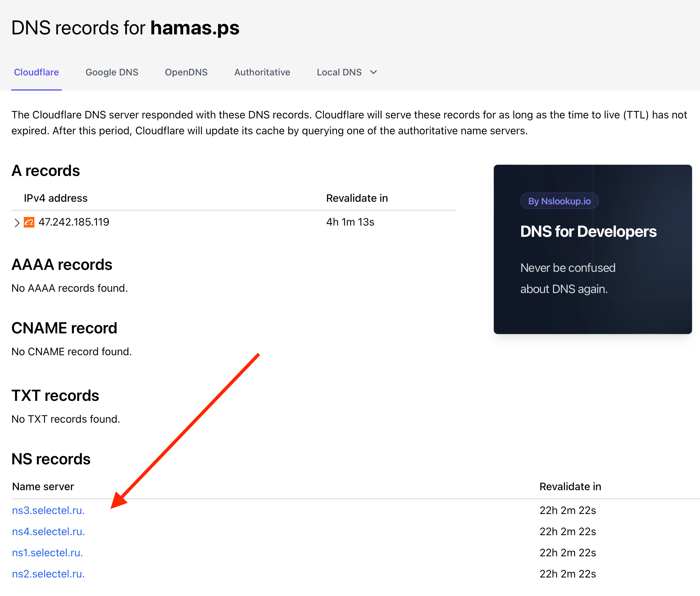Open the ns1.selectel.ru. name server link
Viewport: 700px width, 596px height.
(47, 553)
